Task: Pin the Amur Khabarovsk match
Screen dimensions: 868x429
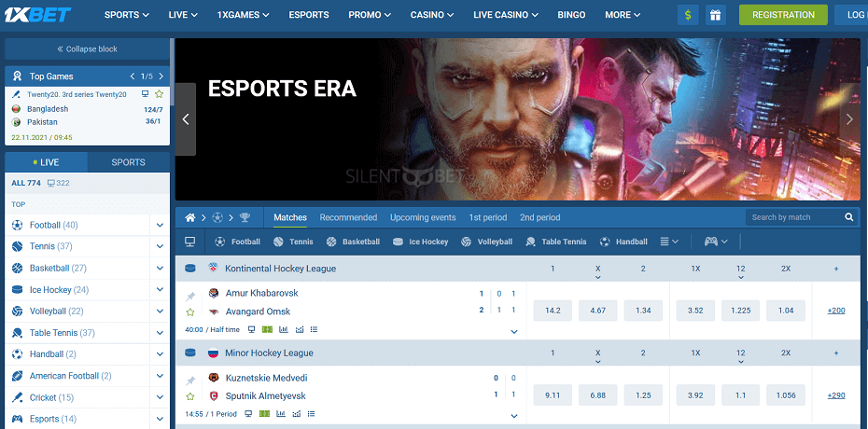Action: [x=190, y=297]
